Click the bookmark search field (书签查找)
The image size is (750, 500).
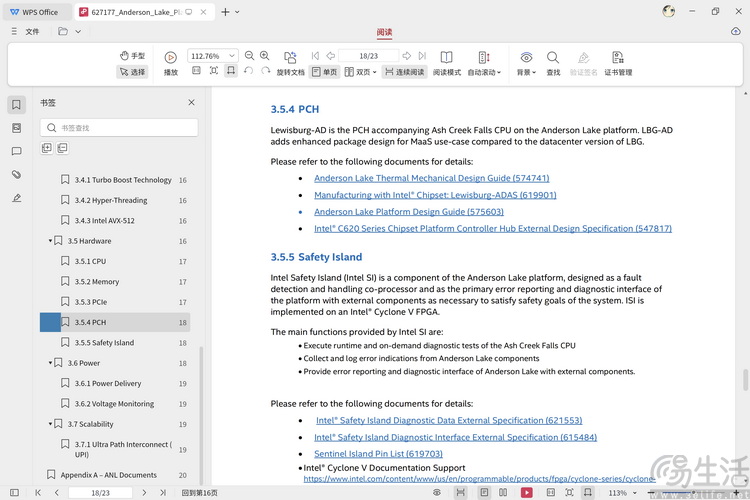(x=119, y=128)
